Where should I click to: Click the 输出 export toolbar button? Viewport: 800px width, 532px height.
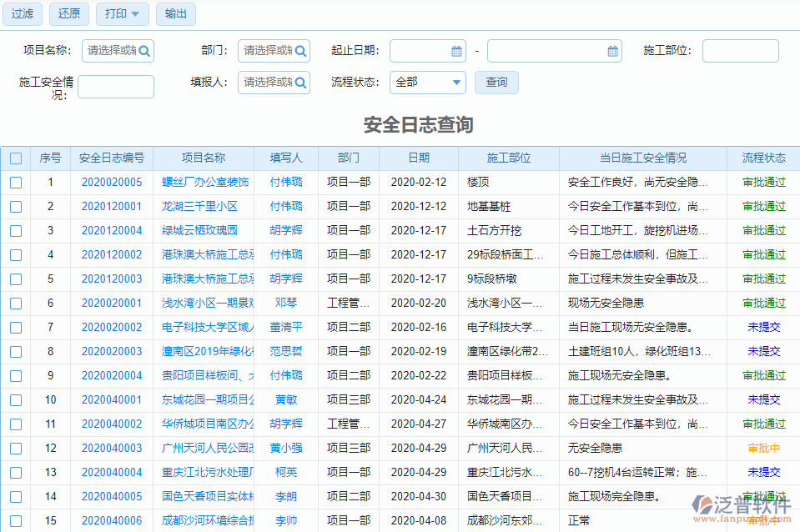(x=175, y=14)
